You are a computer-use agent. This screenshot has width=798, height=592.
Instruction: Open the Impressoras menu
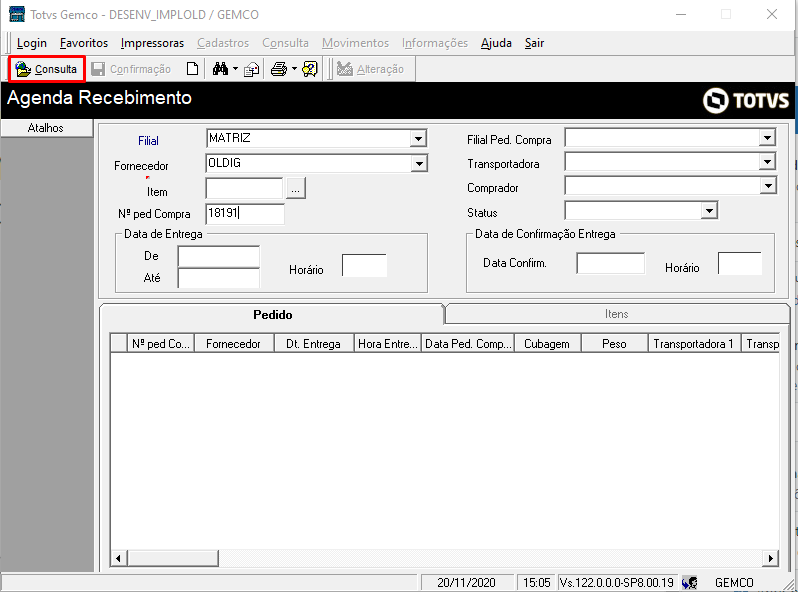[x=152, y=43]
